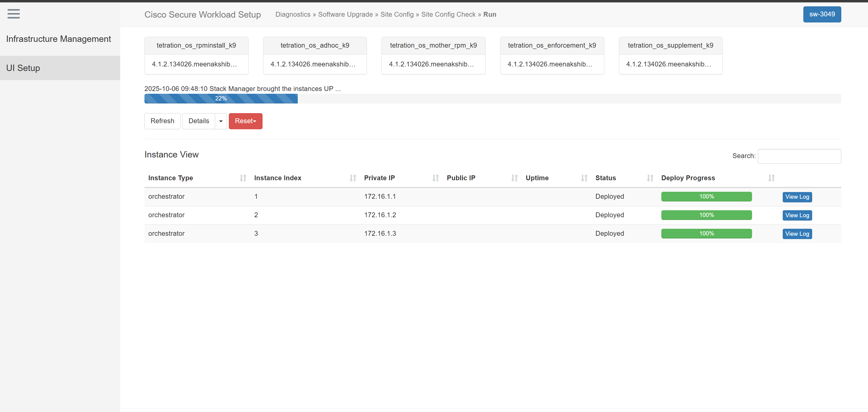Screen dimensions: 868x412
Task: Open Site Config from breadcrumb
Action: click(397, 15)
